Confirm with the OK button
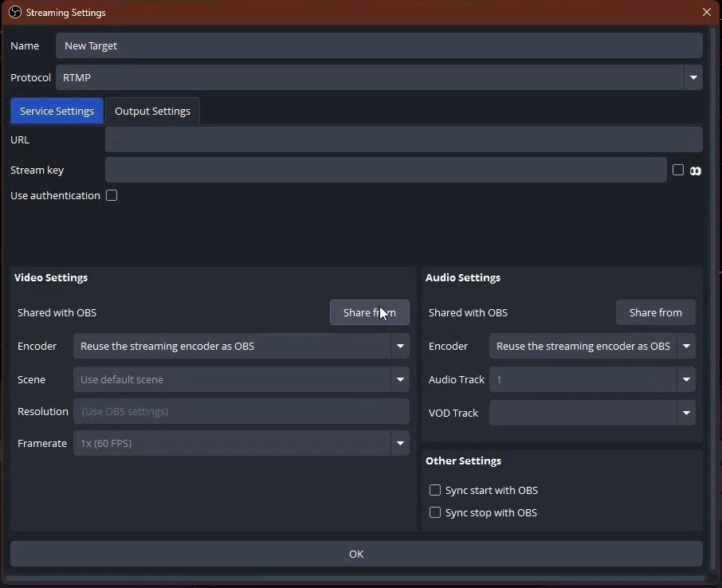 pos(356,554)
